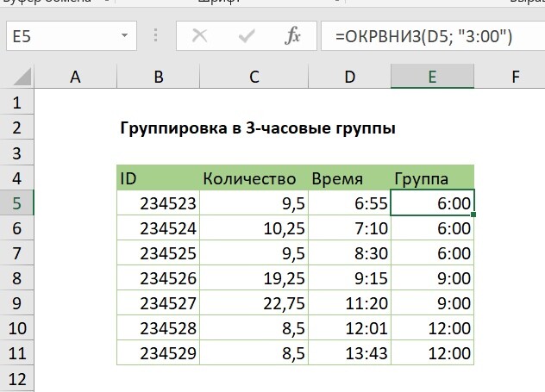This screenshot has height=392, width=545.
Task: Select row 6 header
Action: (x=16, y=227)
